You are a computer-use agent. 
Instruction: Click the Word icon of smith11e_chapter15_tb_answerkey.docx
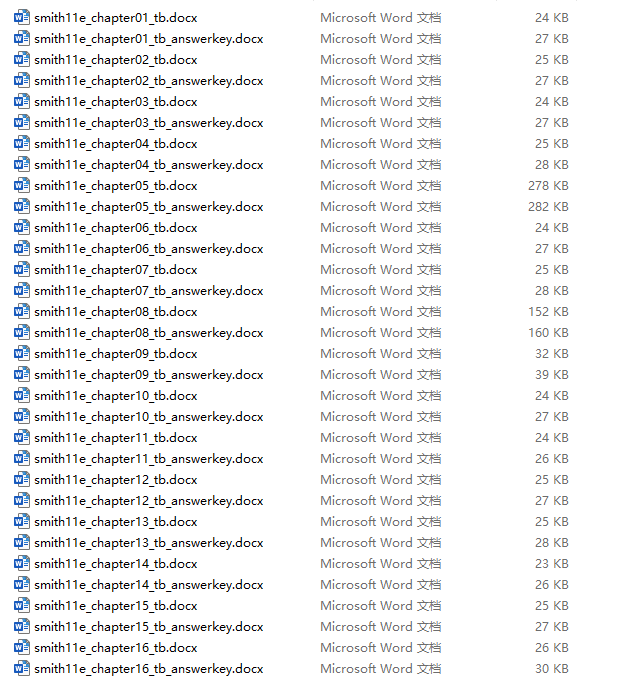(22, 626)
